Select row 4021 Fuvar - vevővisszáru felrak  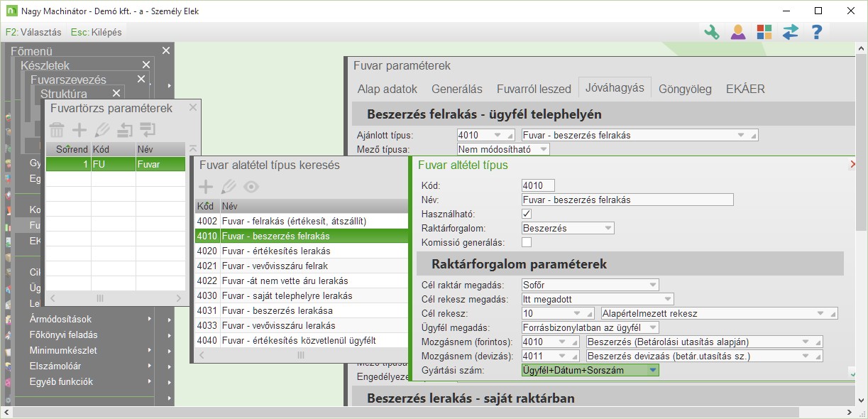(302, 266)
